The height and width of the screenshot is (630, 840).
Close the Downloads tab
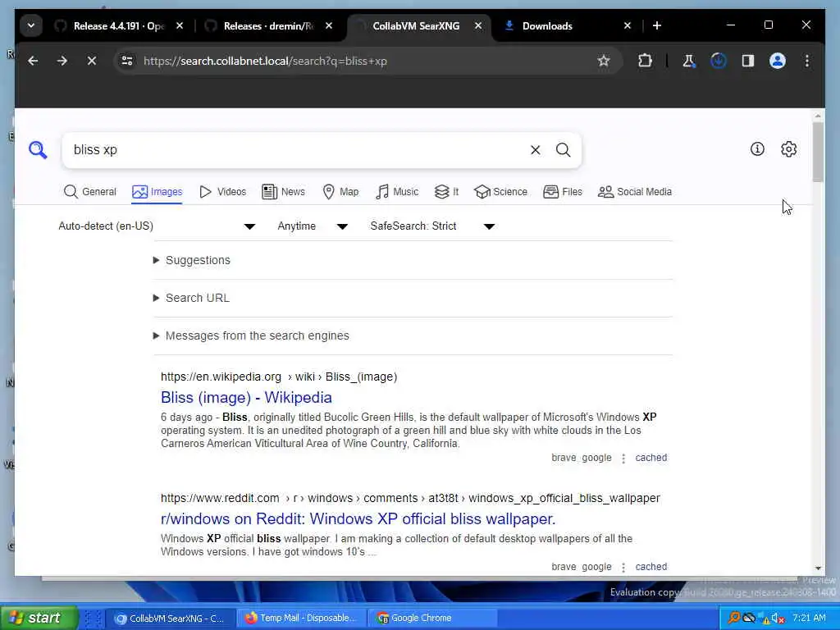coord(628,25)
